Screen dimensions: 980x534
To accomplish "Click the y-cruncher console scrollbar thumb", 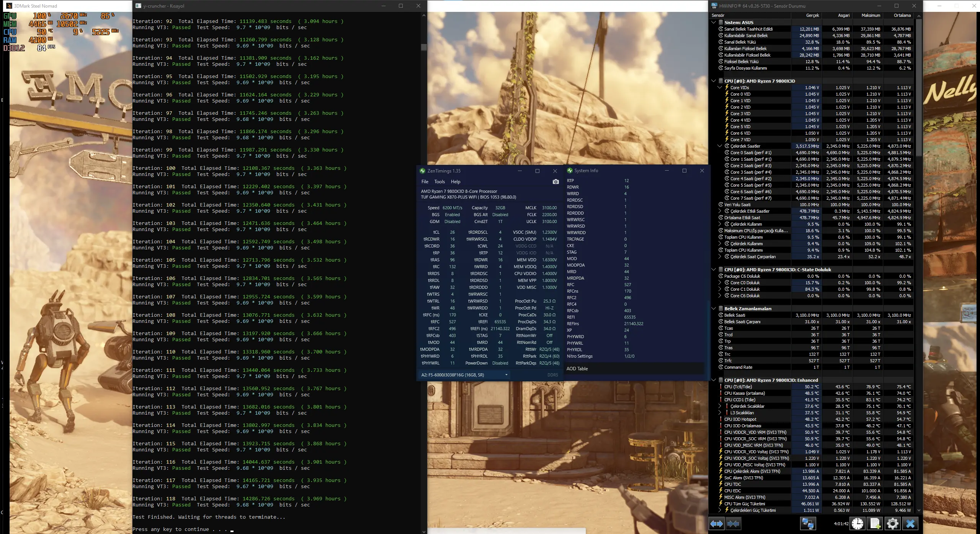I will click(x=424, y=47).
